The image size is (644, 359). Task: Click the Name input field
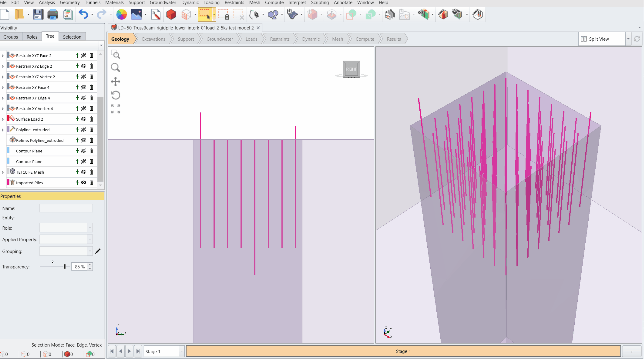pos(66,208)
